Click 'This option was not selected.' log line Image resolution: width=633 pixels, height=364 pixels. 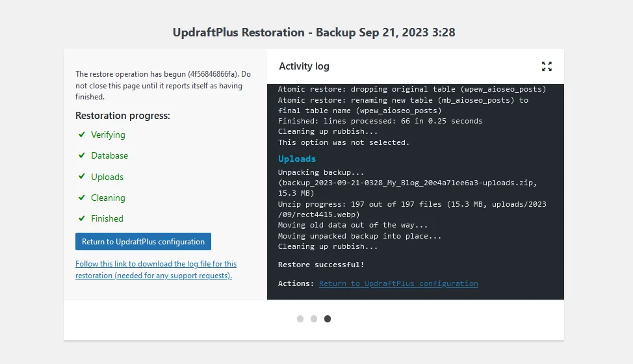(x=344, y=142)
